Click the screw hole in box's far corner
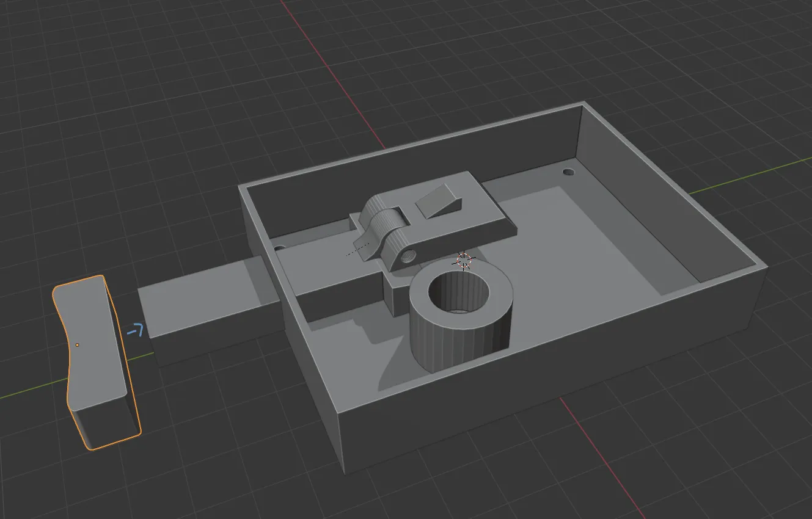Viewport: 812px width, 519px height. pos(569,172)
